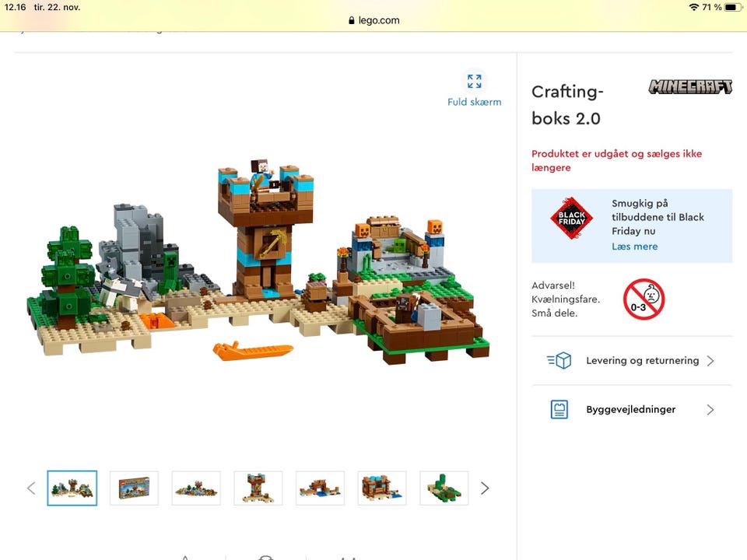The height and width of the screenshot is (560, 747).
Task: Click the building instructions booklet icon
Action: 559,410
